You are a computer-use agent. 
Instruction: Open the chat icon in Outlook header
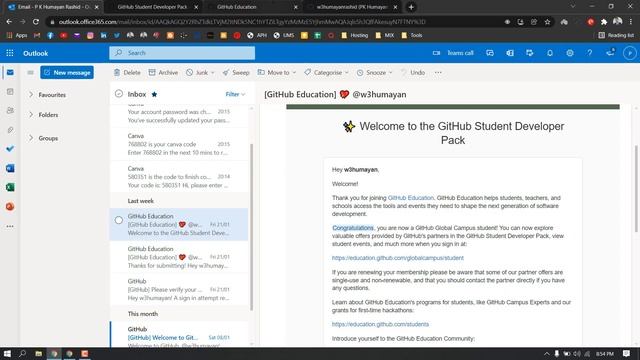pos(490,53)
